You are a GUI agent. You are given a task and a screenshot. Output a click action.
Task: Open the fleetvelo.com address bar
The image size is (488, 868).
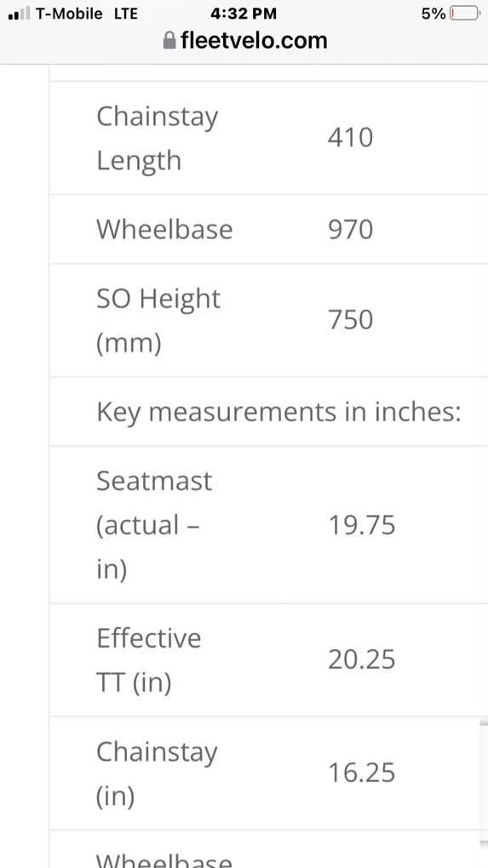click(x=245, y=40)
